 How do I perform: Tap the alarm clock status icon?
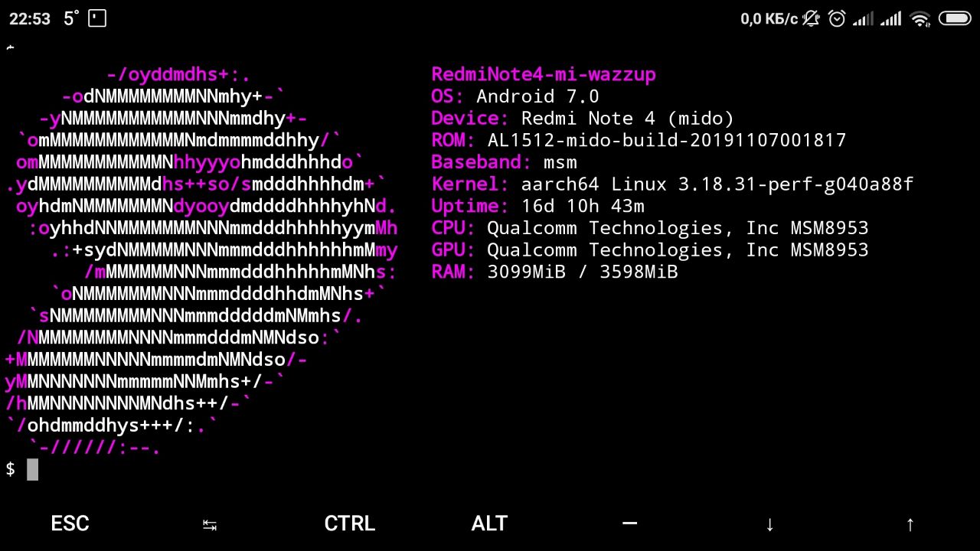click(x=837, y=18)
